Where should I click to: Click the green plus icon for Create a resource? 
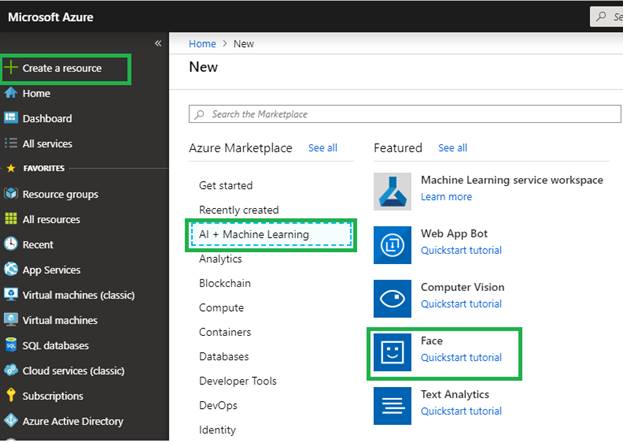point(11,68)
